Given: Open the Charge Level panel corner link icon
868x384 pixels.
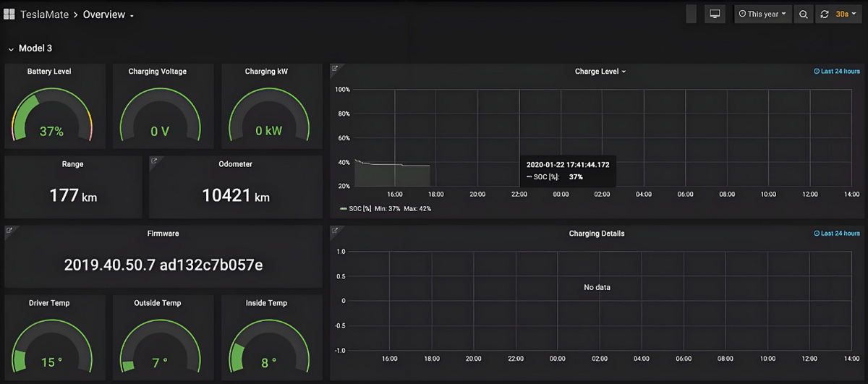Looking at the screenshot, I should pos(334,69).
